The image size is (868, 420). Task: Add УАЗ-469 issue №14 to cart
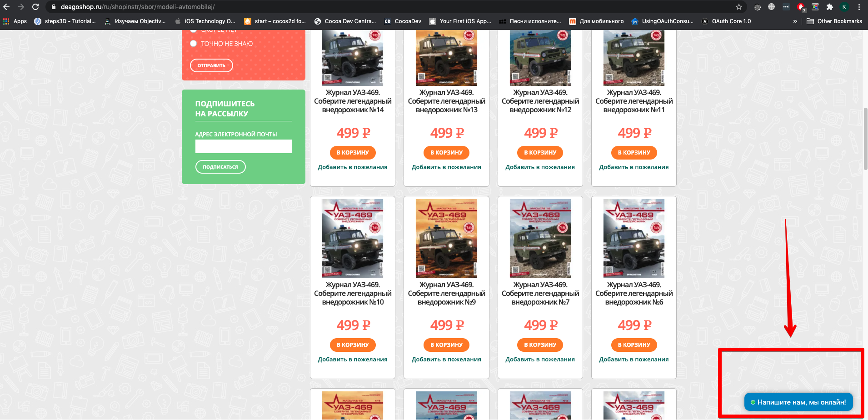click(x=353, y=153)
